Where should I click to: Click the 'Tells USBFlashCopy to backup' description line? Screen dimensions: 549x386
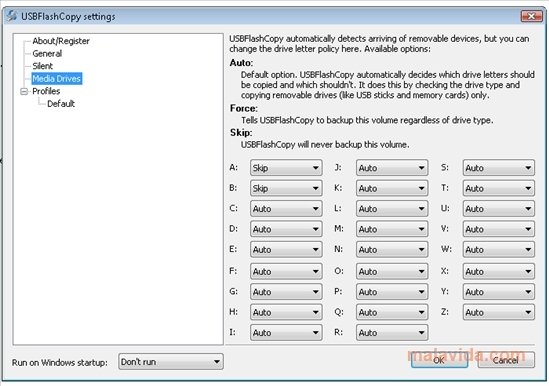[367, 120]
